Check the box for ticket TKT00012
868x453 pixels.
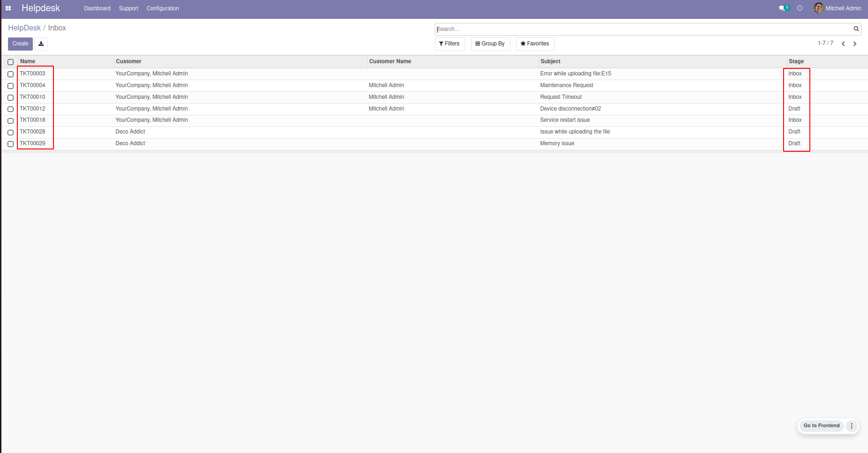[10, 109]
